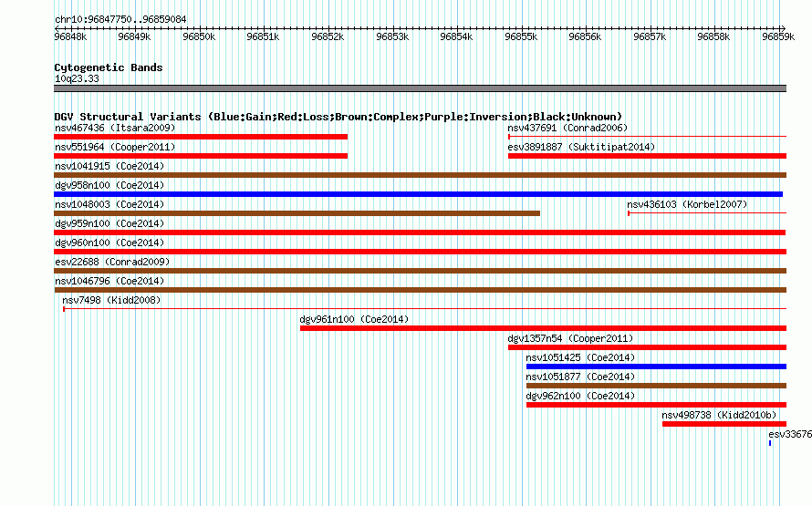Open nsv437691 (Conrad2006) variant label
The height and width of the screenshot is (506, 812).
(567, 128)
